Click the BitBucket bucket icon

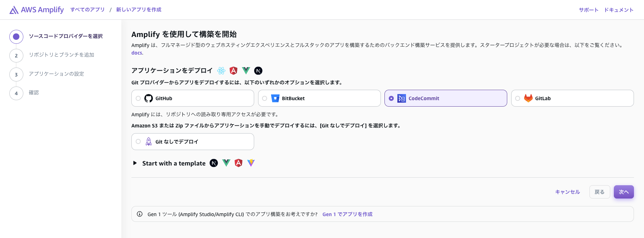[x=275, y=98]
